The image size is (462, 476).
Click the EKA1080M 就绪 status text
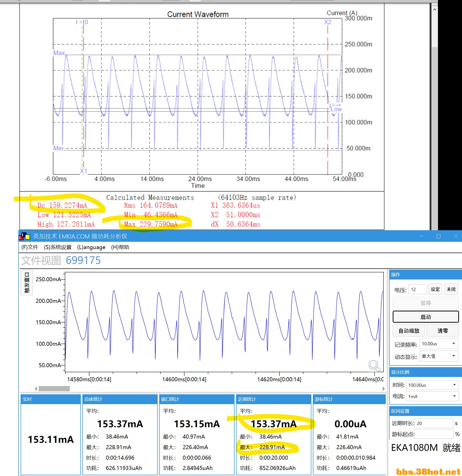pos(426,448)
